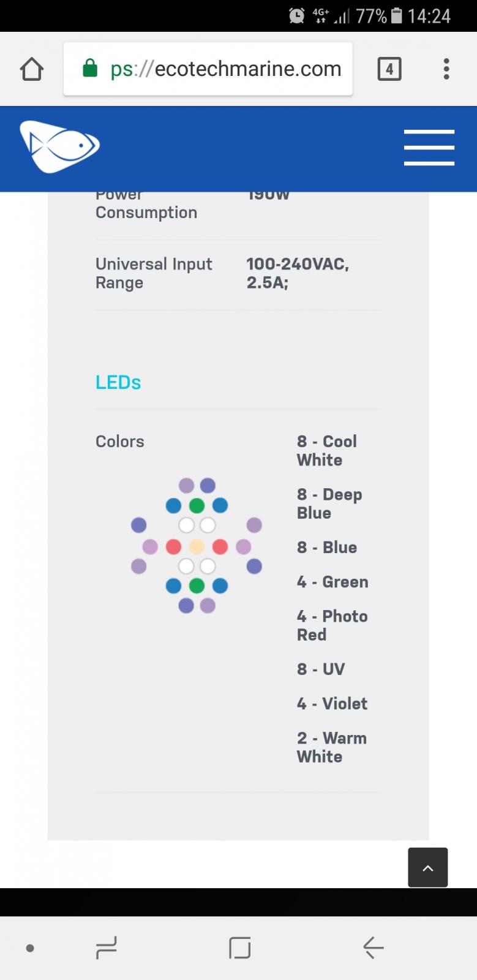Tap the '4 - Photo Red' entry
The height and width of the screenshot is (980, 477).
(332, 625)
